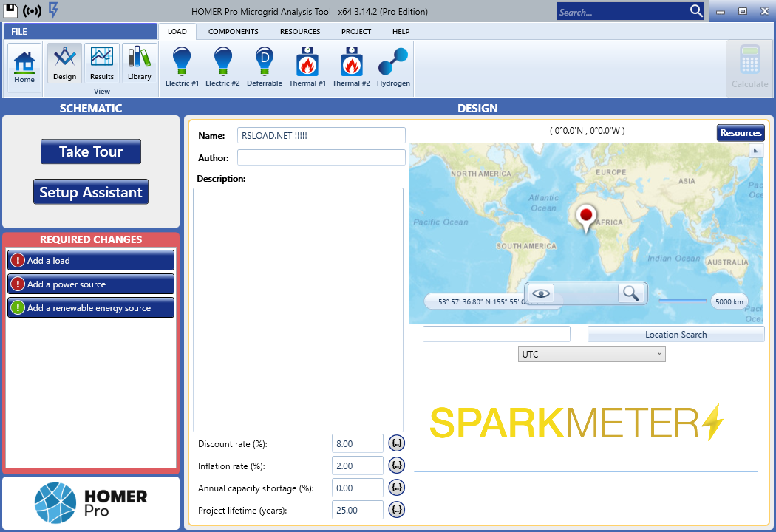Open the PROJECT tab

(x=355, y=31)
